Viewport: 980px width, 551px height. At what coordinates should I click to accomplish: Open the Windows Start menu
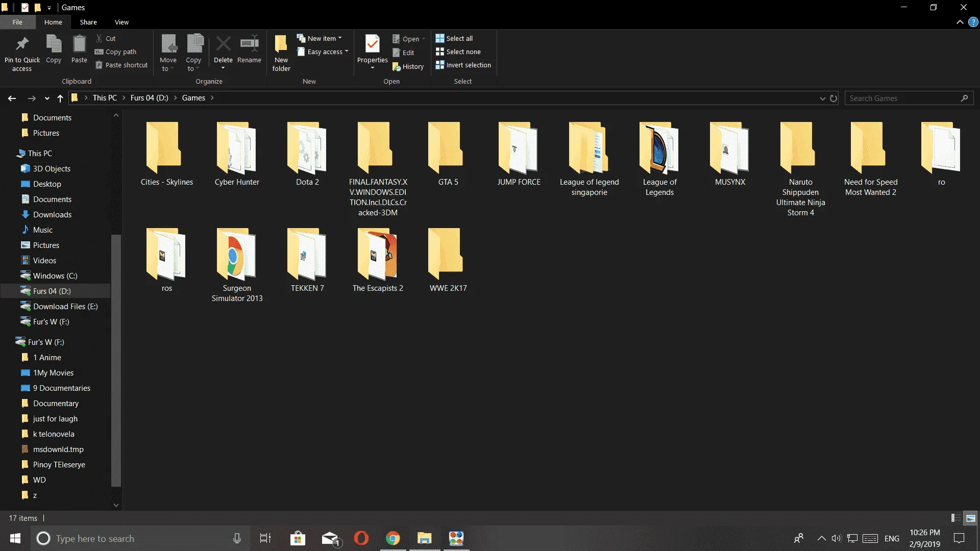15,538
